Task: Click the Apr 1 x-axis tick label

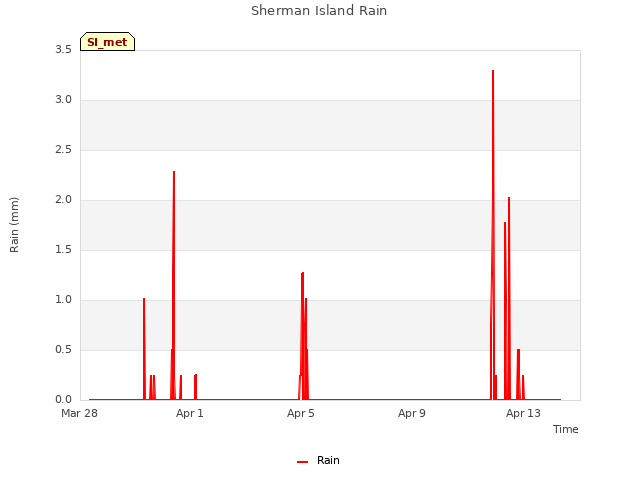Action: click(x=189, y=413)
